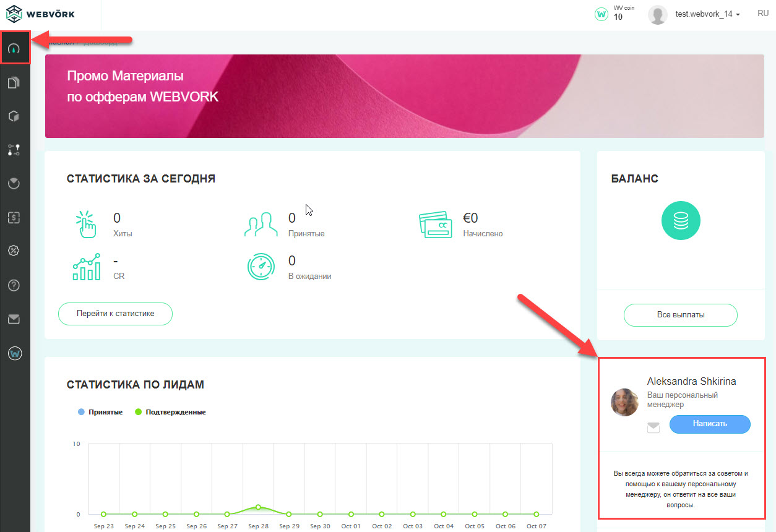Viewport: 776px width, 532px height.
Task: Click the Sep 23 data point on chart
Action: (x=103, y=514)
